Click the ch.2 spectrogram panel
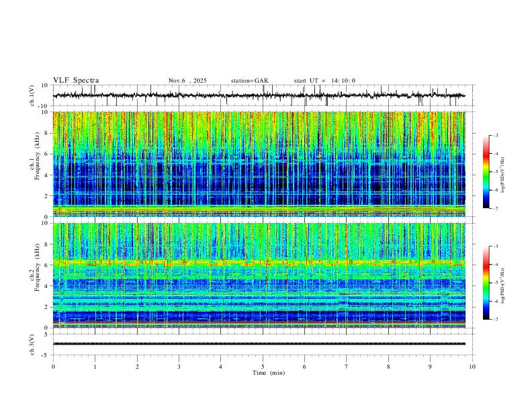The image size is (532, 411). (x=259, y=275)
